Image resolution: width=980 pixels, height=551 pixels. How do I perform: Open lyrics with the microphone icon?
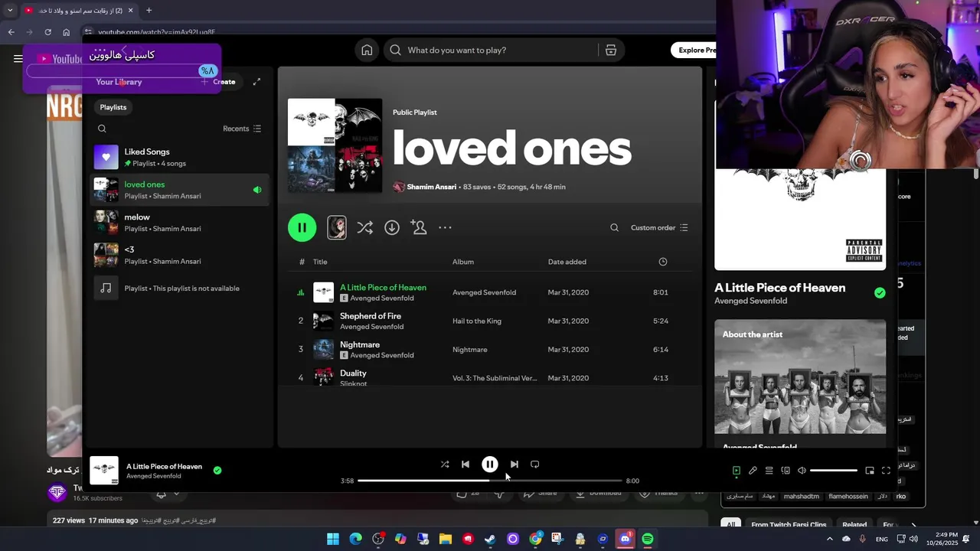(753, 471)
